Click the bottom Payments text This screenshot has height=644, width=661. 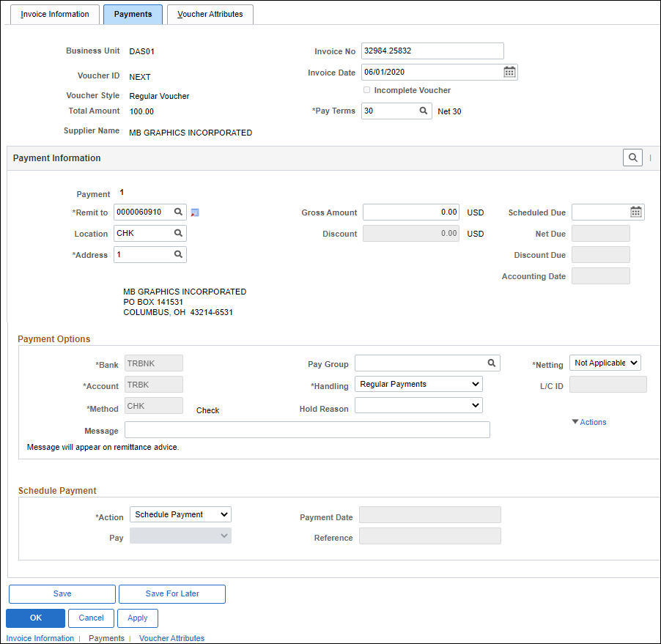point(106,638)
